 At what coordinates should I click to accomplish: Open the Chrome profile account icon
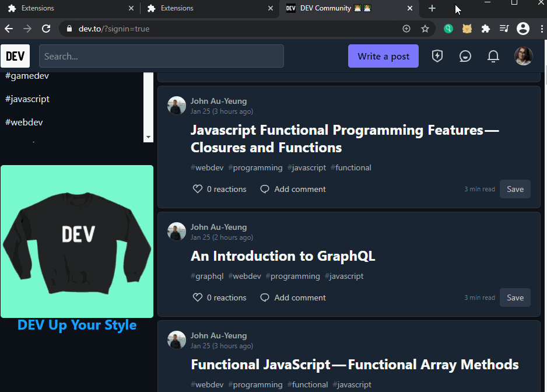(x=523, y=29)
